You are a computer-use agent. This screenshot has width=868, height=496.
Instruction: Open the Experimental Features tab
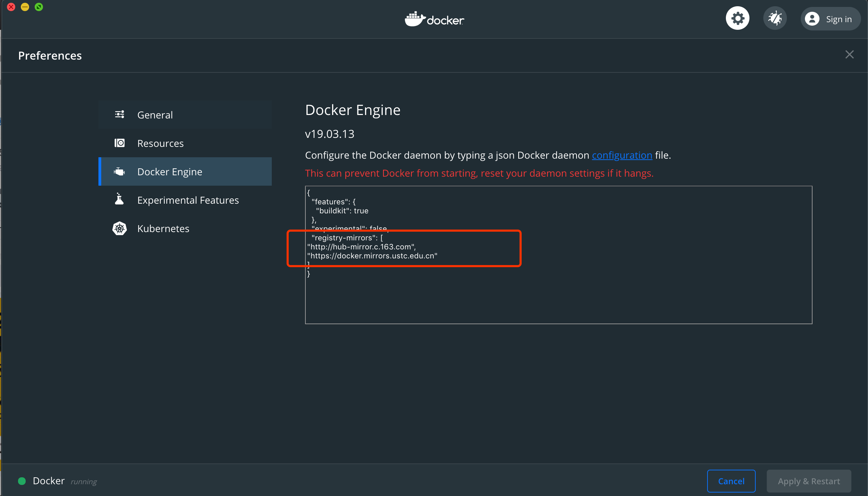pyautogui.click(x=185, y=200)
